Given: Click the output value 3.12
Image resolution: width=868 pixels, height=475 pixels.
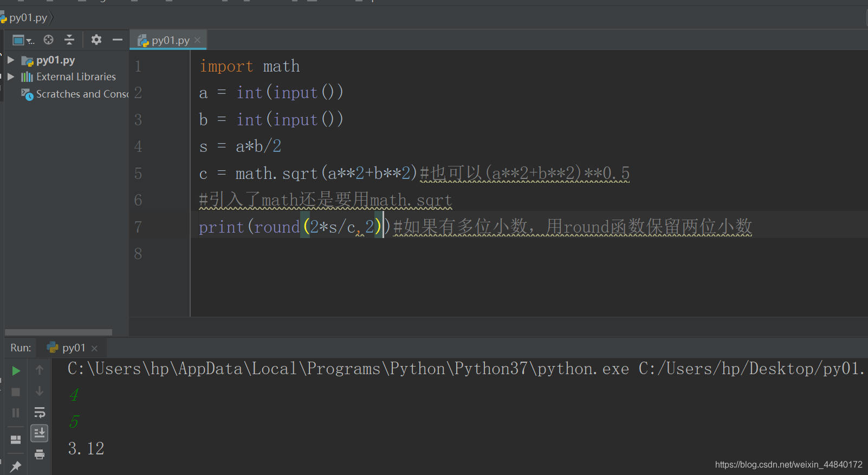Looking at the screenshot, I should (x=86, y=448).
